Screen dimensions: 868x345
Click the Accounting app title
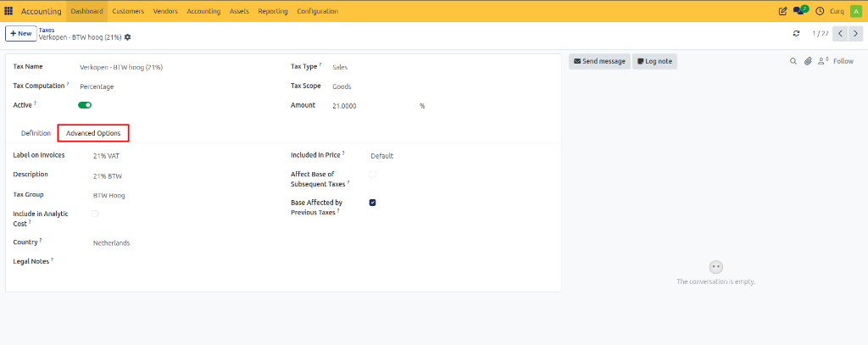click(x=42, y=11)
